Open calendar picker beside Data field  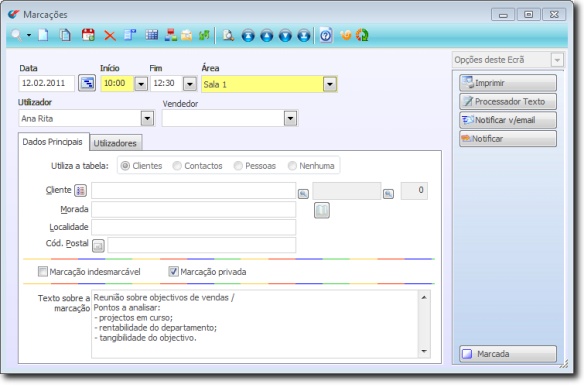[87, 83]
